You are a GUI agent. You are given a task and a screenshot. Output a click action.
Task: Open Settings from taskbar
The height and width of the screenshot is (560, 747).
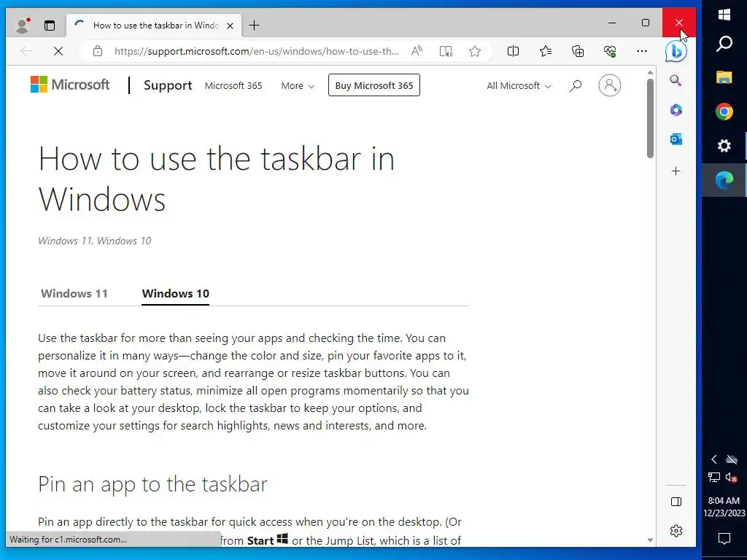pyautogui.click(x=724, y=146)
